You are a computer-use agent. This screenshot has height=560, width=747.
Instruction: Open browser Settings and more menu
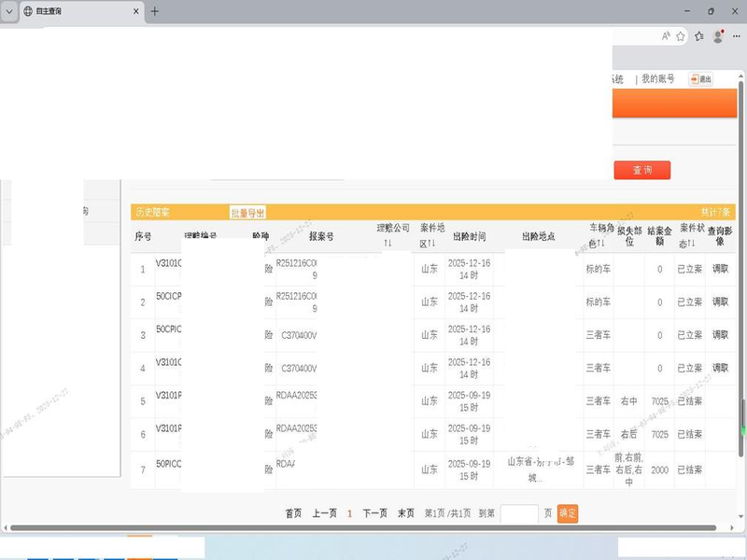pyautogui.click(x=736, y=35)
